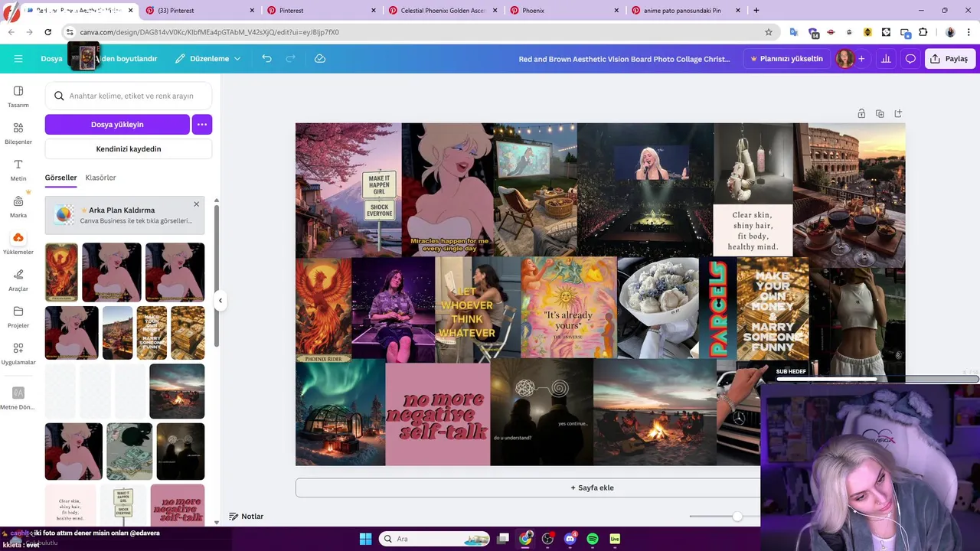This screenshot has height=551, width=980.
Task: Open the Uygulamalar apps panel
Action: click(x=18, y=354)
